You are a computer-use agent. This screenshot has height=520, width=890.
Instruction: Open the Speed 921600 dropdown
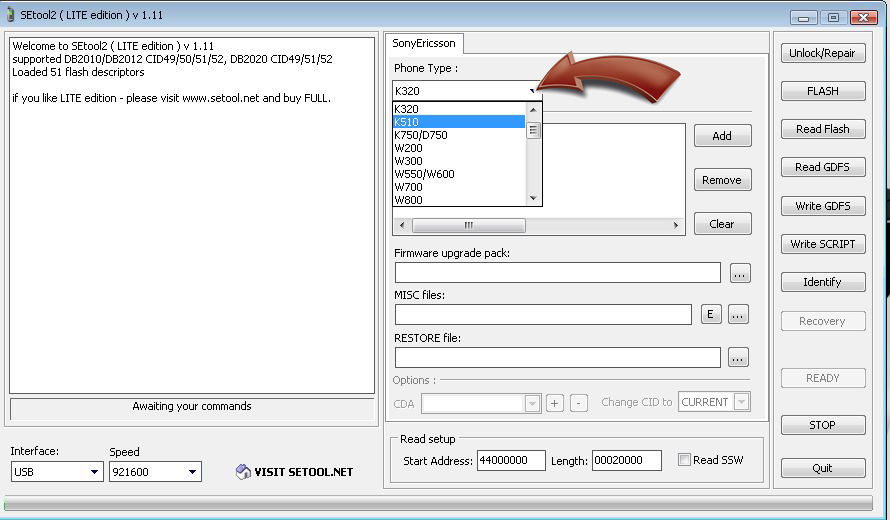(x=192, y=472)
